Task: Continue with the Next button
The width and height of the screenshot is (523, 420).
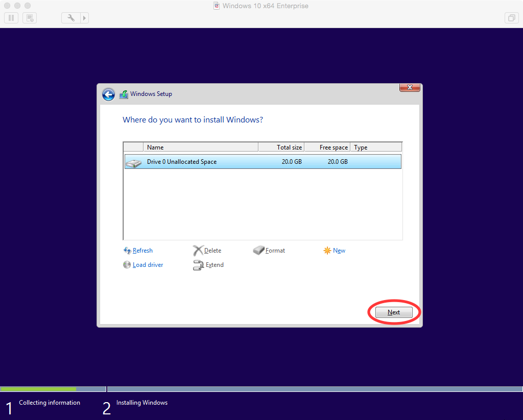Action: pyautogui.click(x=394, y=312)
